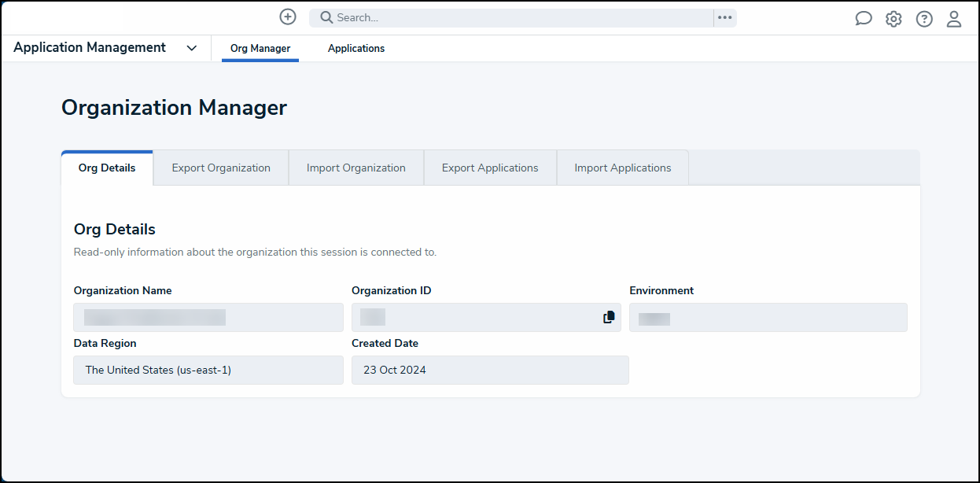The width and height of the screenshot is (980, 483).
Task: Click the Data Region field
Action: [x=208, y=370]
